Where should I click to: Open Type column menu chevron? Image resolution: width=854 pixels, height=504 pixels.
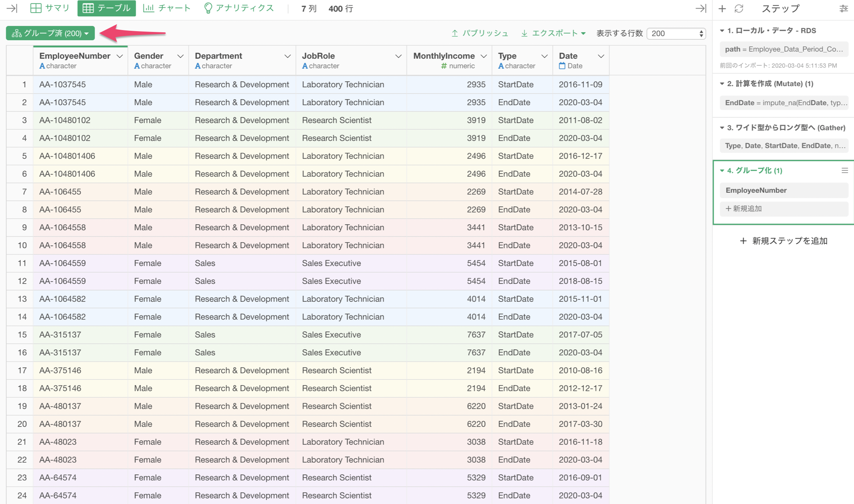[x=544, y=56]
